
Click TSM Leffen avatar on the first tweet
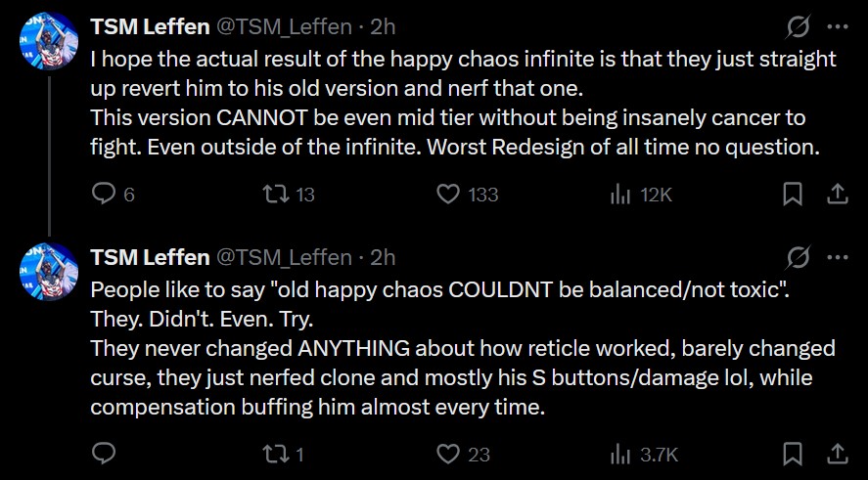[x=49, y=42]
